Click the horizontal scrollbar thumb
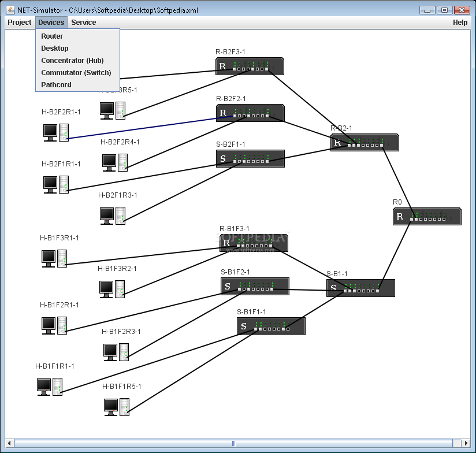The height and width of the screenshot is (453, 476). point(233,443)
